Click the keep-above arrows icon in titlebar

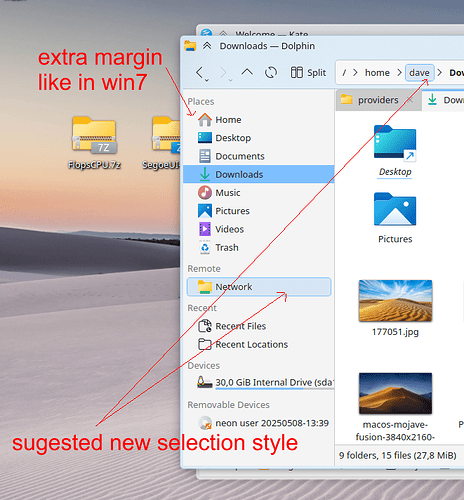coord(207,46)
